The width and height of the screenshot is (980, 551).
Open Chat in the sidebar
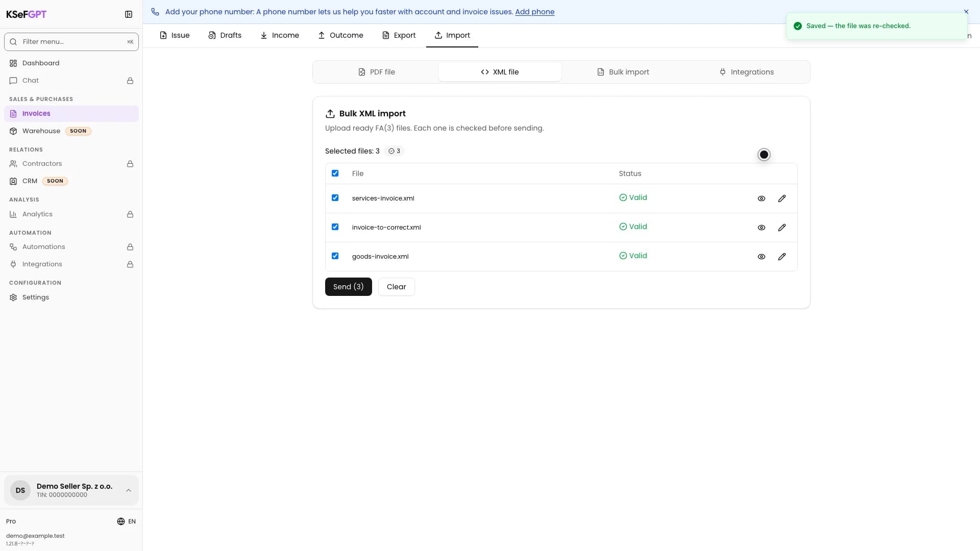tap(71, 81)
